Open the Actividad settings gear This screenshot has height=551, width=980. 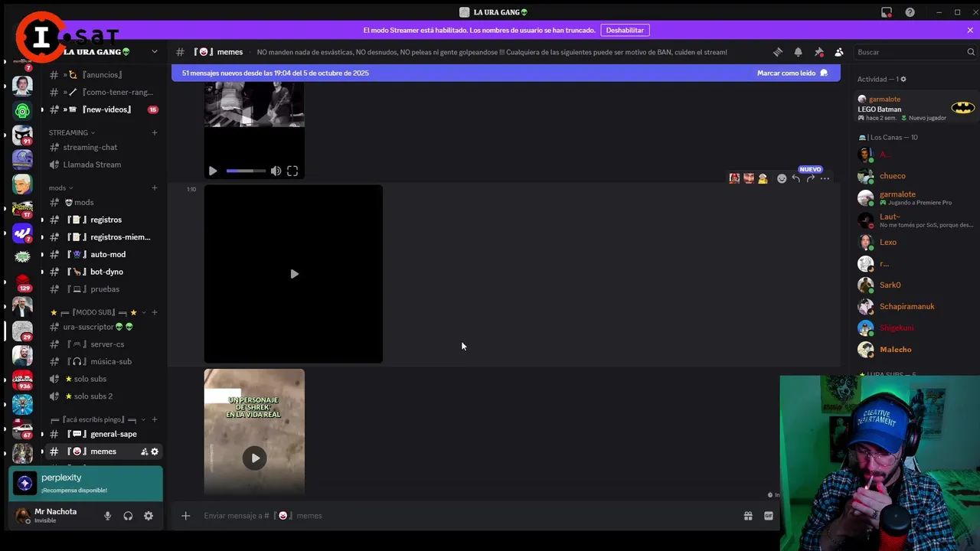(903, 79)
